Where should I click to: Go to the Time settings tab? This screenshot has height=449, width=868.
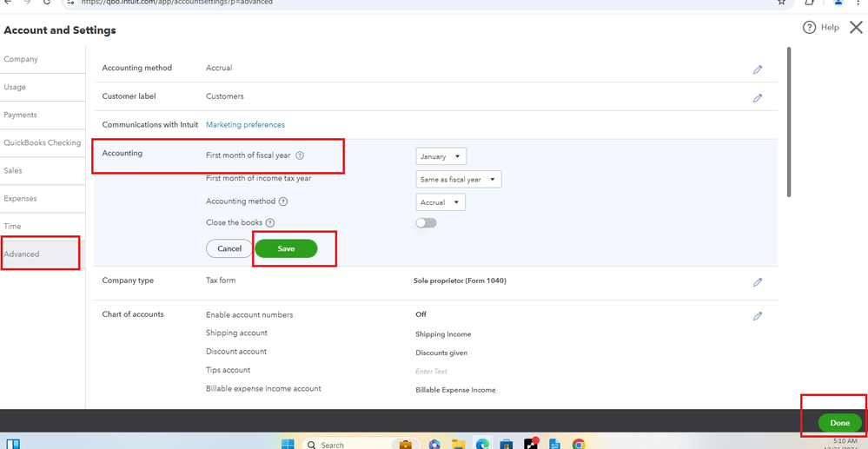tap(43, 226)
